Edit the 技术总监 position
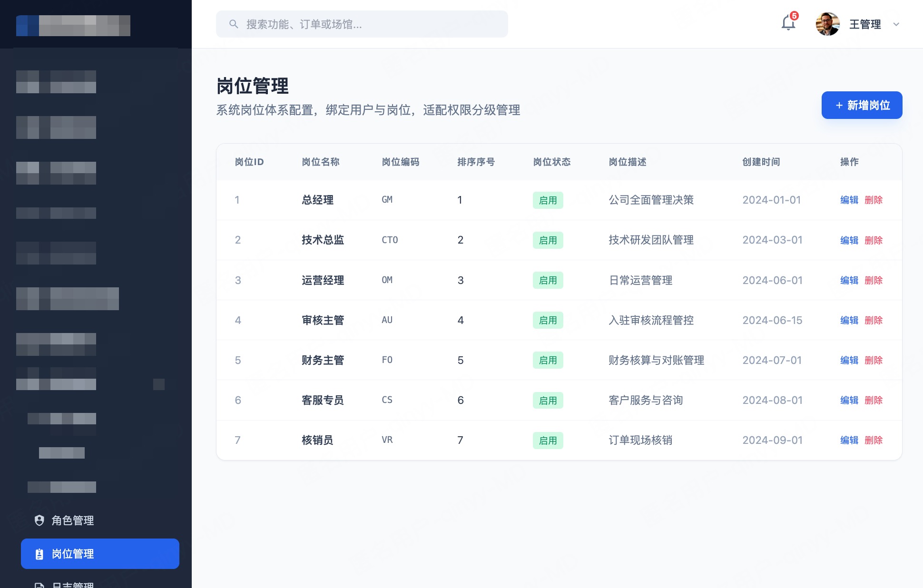Image resolution: width=923 pixels, height=588 pixels. (849, 240)
